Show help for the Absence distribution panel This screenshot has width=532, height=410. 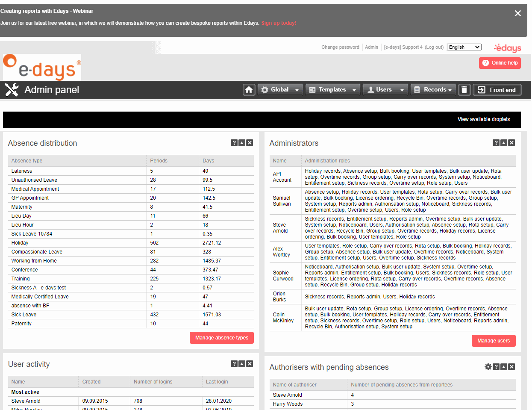tap(234, 142)
